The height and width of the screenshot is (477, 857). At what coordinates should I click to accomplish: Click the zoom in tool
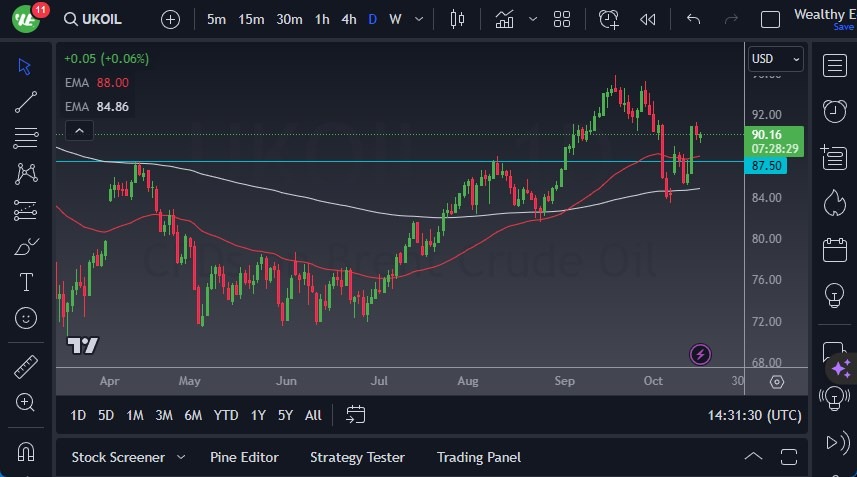click(x=26, y=402)
